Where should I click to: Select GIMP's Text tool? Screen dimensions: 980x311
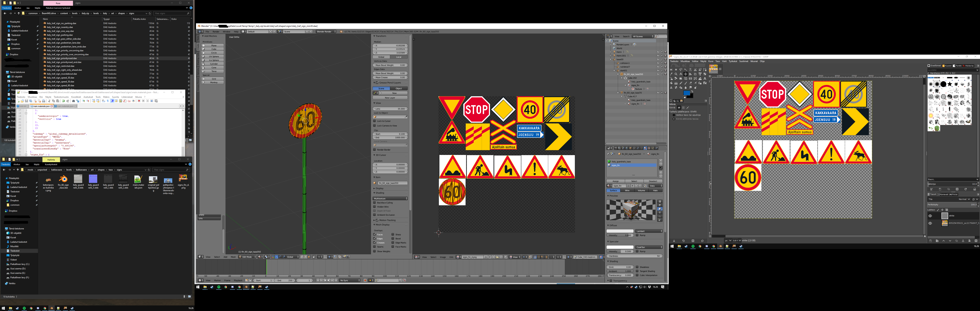coord(705,79)
